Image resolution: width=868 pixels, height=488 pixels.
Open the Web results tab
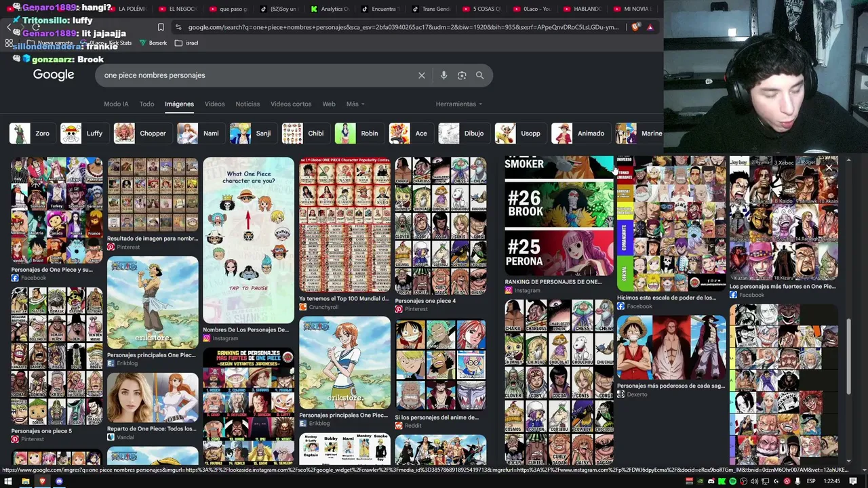pos(329,104)
